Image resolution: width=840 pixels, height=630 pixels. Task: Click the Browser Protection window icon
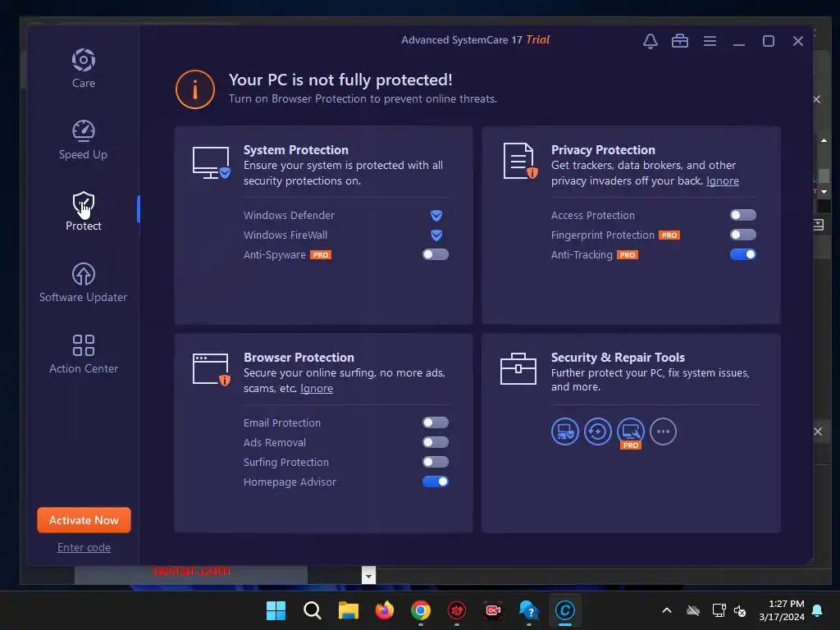click(211, 369)
